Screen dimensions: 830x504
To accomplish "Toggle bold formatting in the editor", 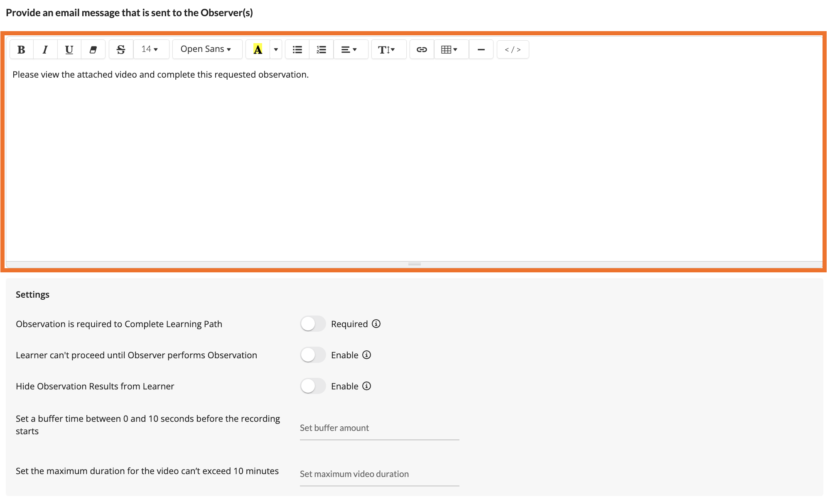I will (x=21, y=49).
